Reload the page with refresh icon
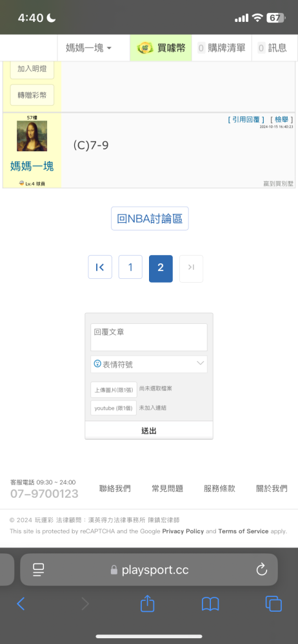The height and width of the screenshot is (644, 298). [261, 570]
